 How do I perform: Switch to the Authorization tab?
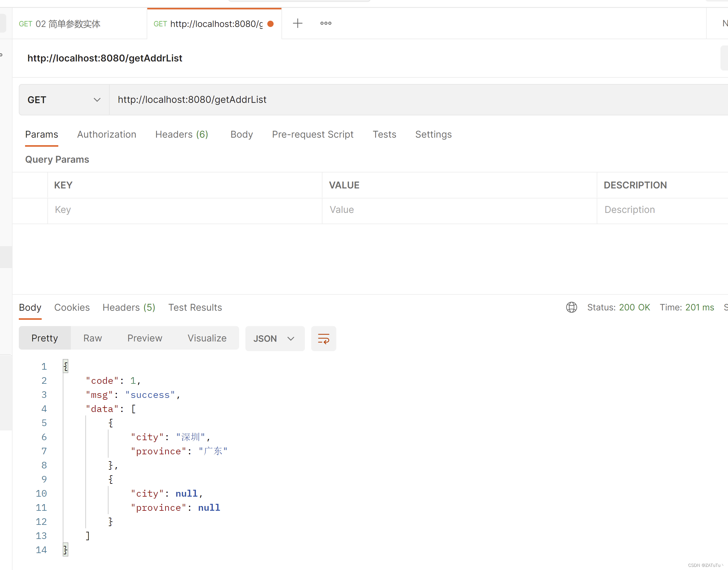coord(106,134)
